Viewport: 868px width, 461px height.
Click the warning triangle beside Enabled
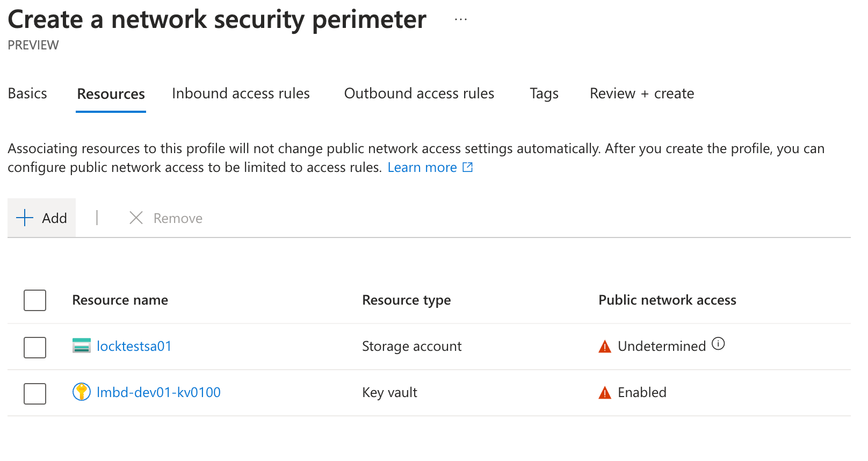pos(605,393)
